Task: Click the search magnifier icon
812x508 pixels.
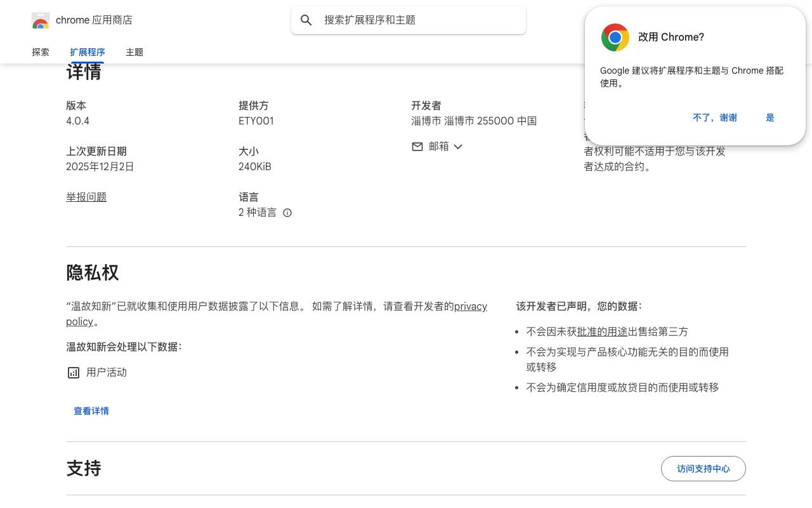Action: click(306, 20)
